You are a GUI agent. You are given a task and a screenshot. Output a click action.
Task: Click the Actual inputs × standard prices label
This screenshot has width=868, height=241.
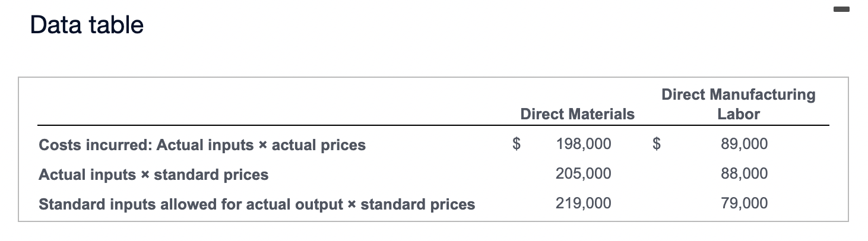[153, 175]
